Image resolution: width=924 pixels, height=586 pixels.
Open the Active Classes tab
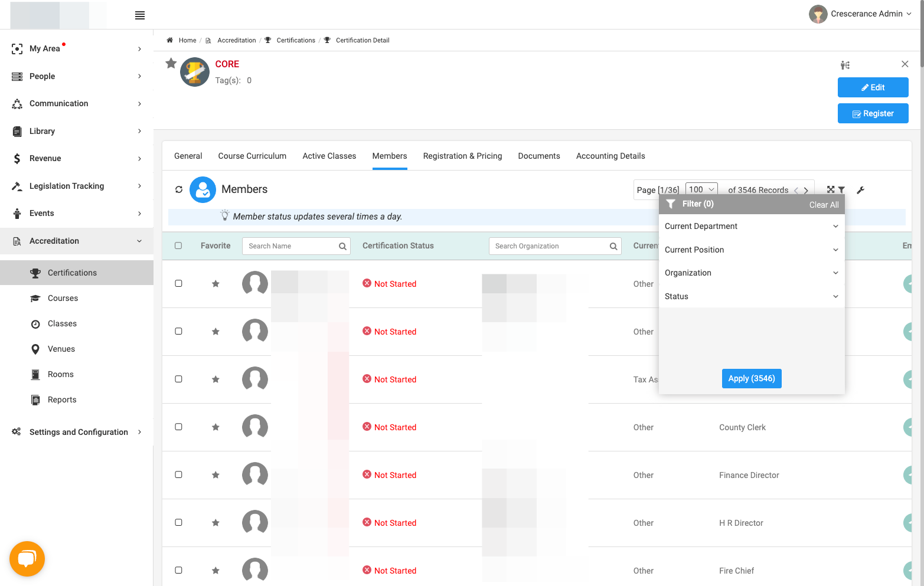click(329, 156)
